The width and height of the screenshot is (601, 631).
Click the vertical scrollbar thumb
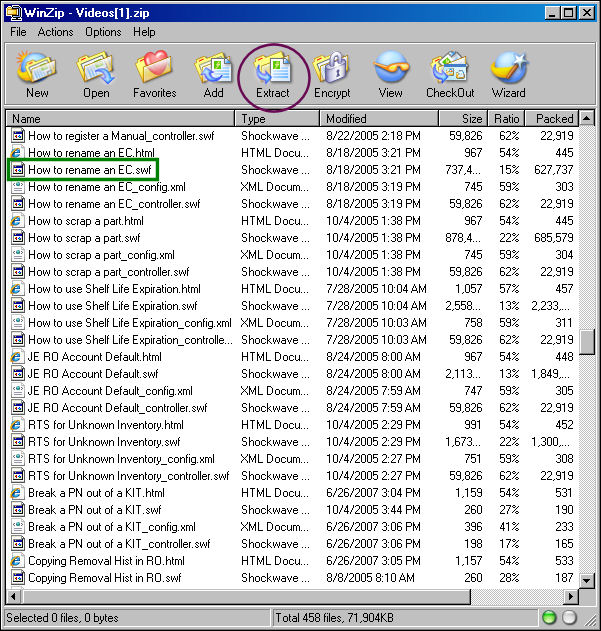pyautogui.click(x=587, y=342)
